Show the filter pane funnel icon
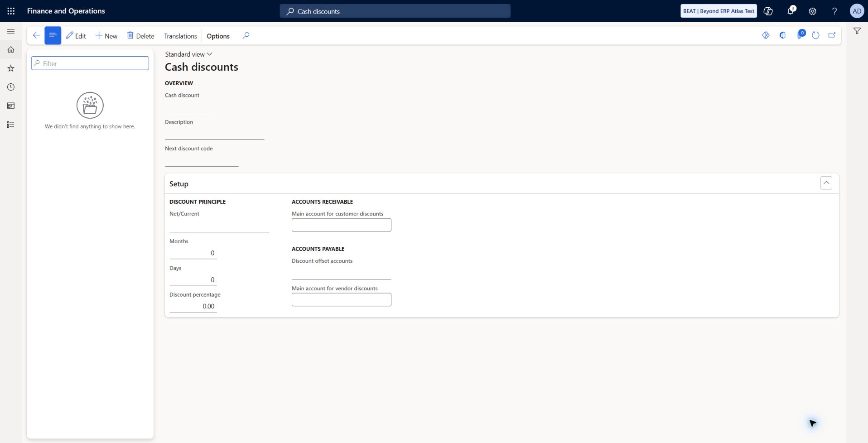The height and width of the screenshot is (443, 868). click(x=857, y=31)
